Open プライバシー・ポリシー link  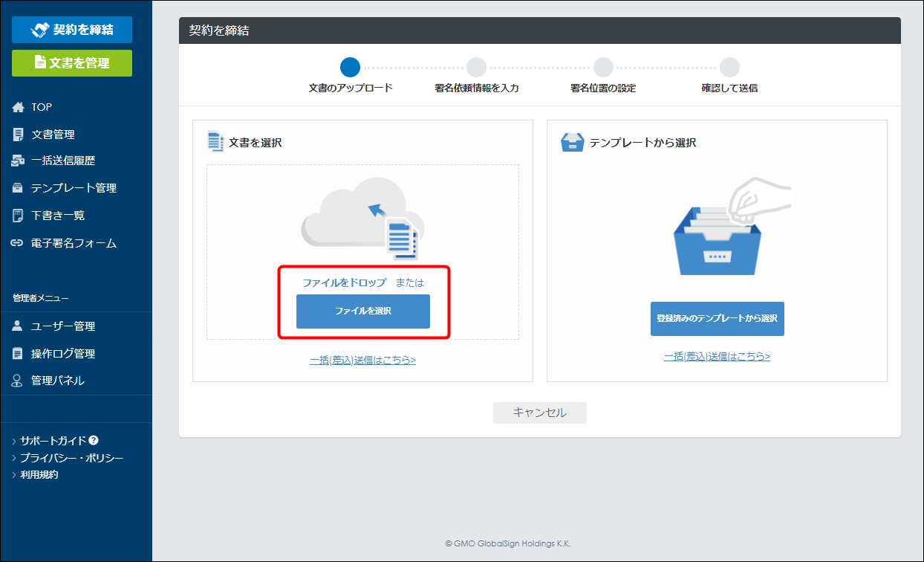(72, 458)
